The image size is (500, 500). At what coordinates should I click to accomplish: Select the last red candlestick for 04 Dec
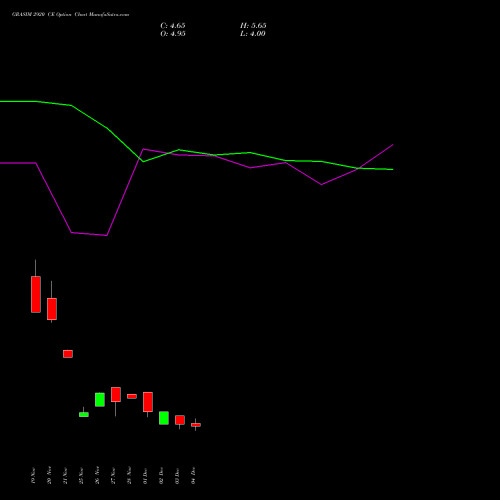(196, 425)
